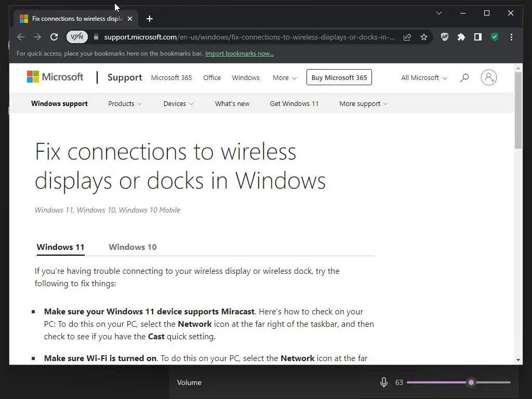
Task: Click scrollbar down arrow
Action: pos(518,360)
